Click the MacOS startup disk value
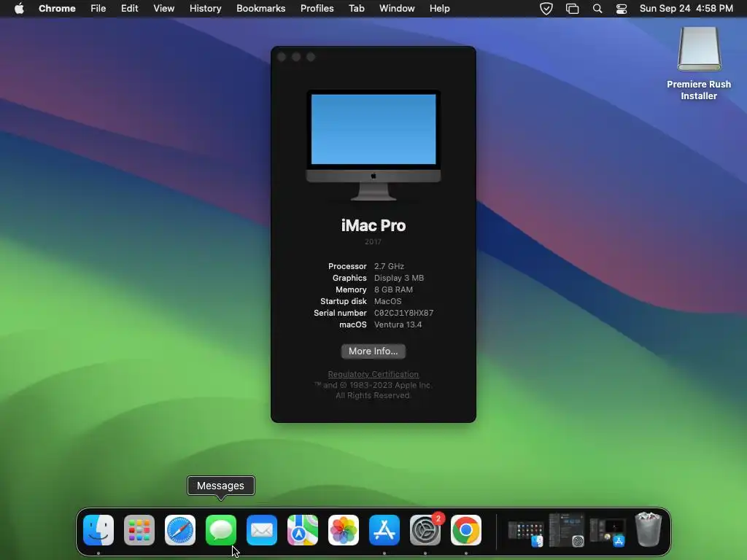The width and height of the screenshot is (747, 560). click(388, 301)
